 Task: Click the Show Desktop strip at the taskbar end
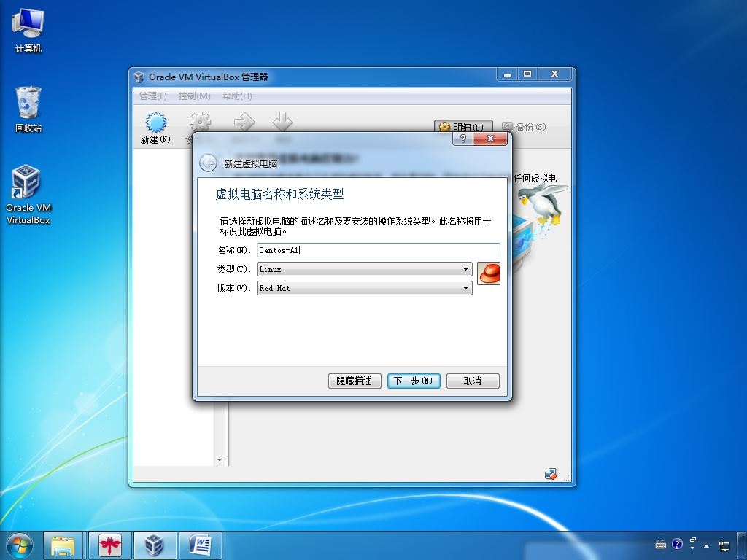[x=742, y=545]
